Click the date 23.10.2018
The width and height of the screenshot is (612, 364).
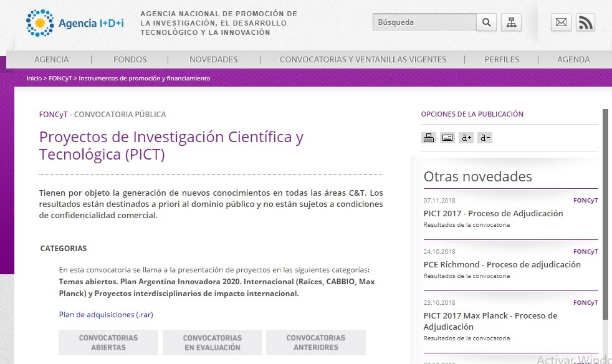(439, 303)
